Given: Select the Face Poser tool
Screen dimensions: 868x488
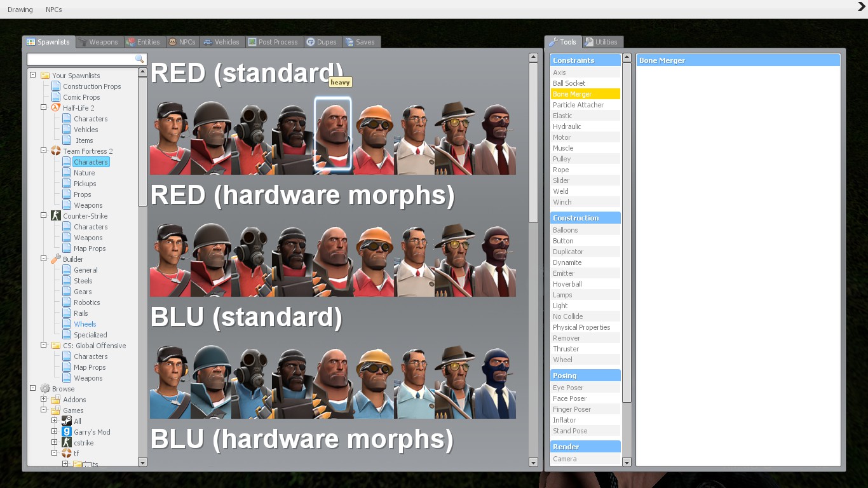Looking at the screenshot, I should [x=585, y=398].
